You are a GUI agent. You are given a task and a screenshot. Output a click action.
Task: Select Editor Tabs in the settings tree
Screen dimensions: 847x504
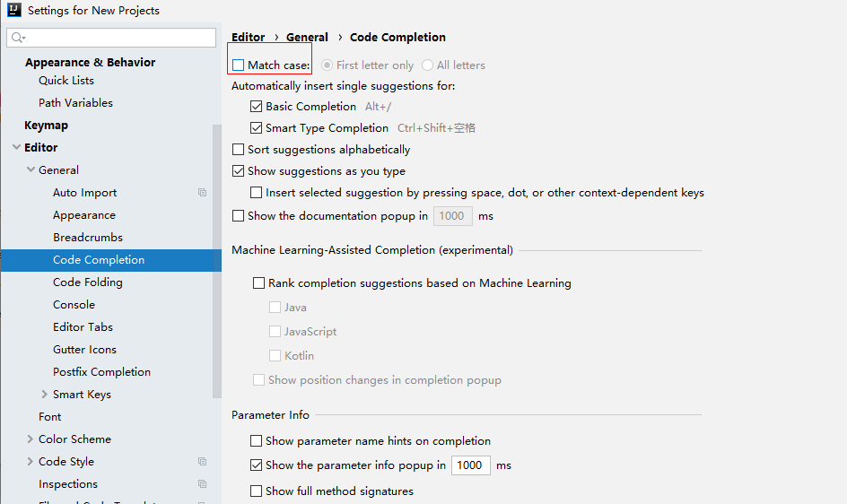tap(83, 327)
